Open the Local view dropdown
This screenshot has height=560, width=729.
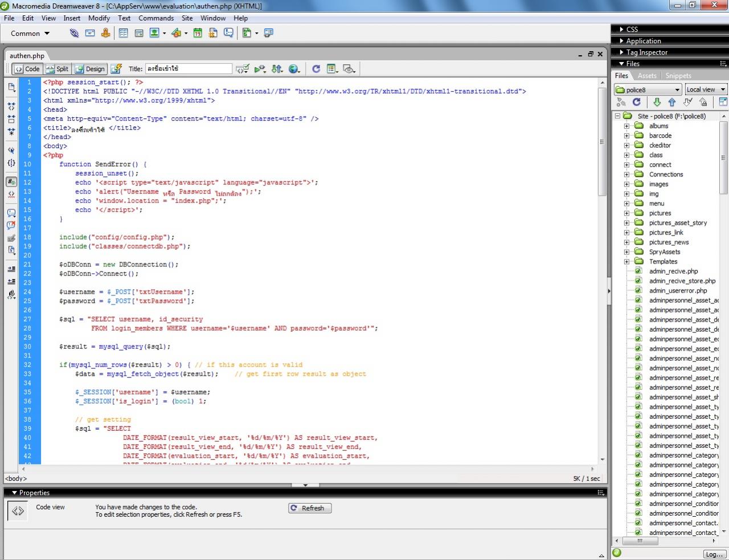706,89
